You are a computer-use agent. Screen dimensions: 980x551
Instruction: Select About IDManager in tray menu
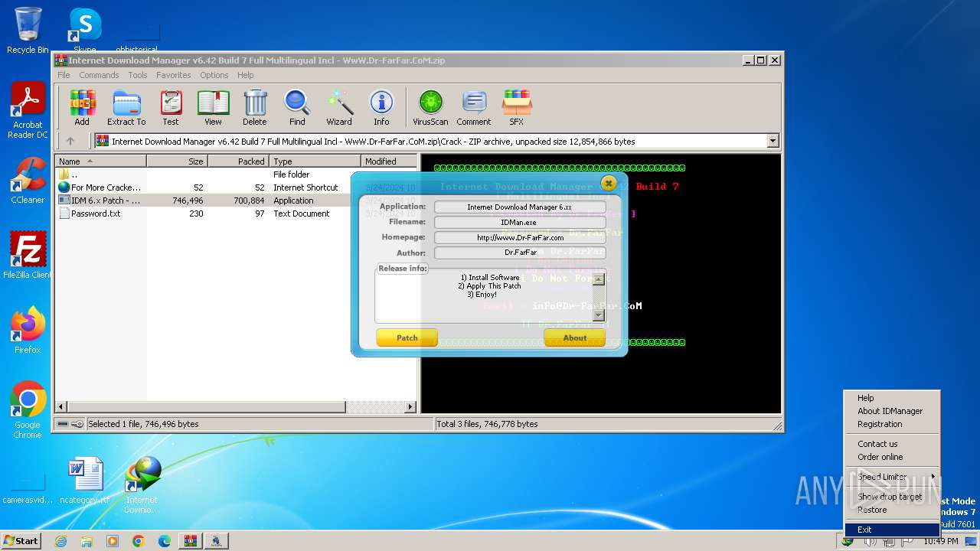point(892,411)
